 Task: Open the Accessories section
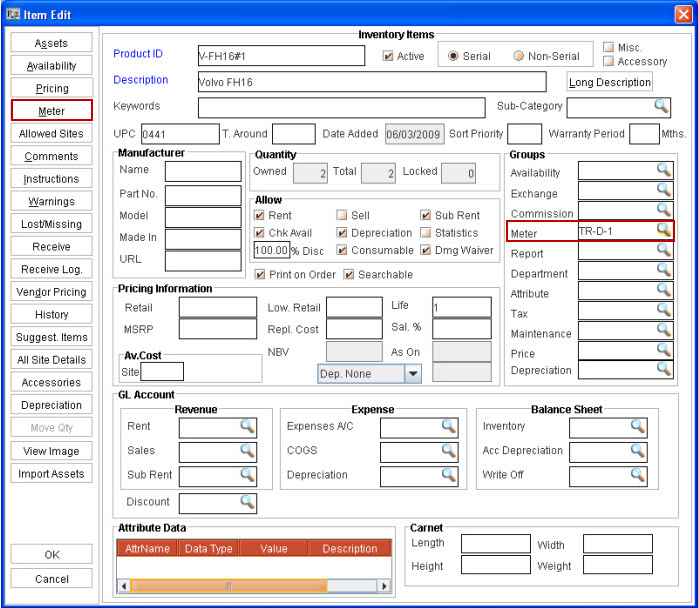(52, 382)
